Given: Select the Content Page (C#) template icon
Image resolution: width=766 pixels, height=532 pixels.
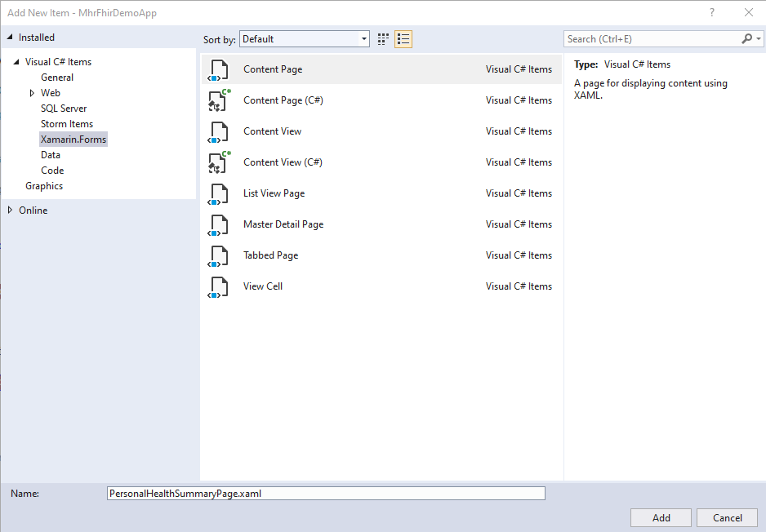Looking at the screenshot, I should pyautogui.click(x=218, y=100).
